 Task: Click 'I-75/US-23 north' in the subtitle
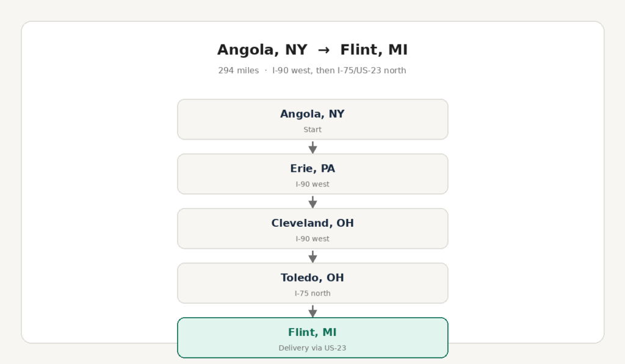pyautogui.click(x=372, y=71)
